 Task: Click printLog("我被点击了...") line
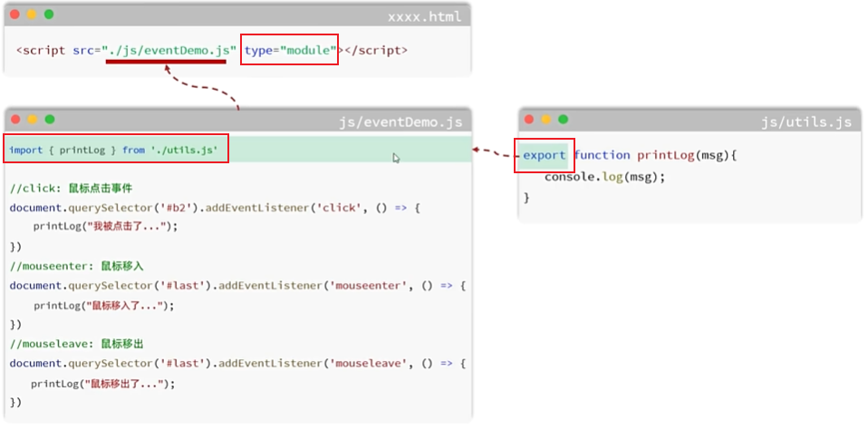[105, 226]
